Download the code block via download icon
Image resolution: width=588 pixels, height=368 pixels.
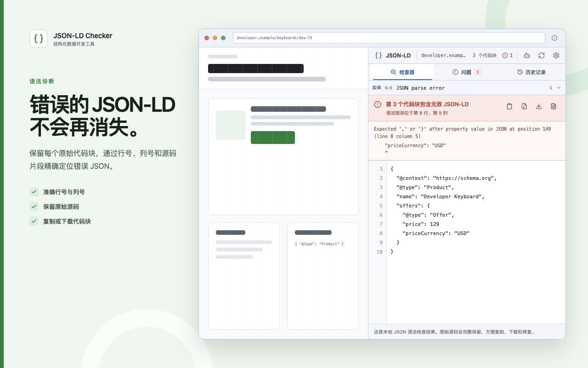coord(539,106)
